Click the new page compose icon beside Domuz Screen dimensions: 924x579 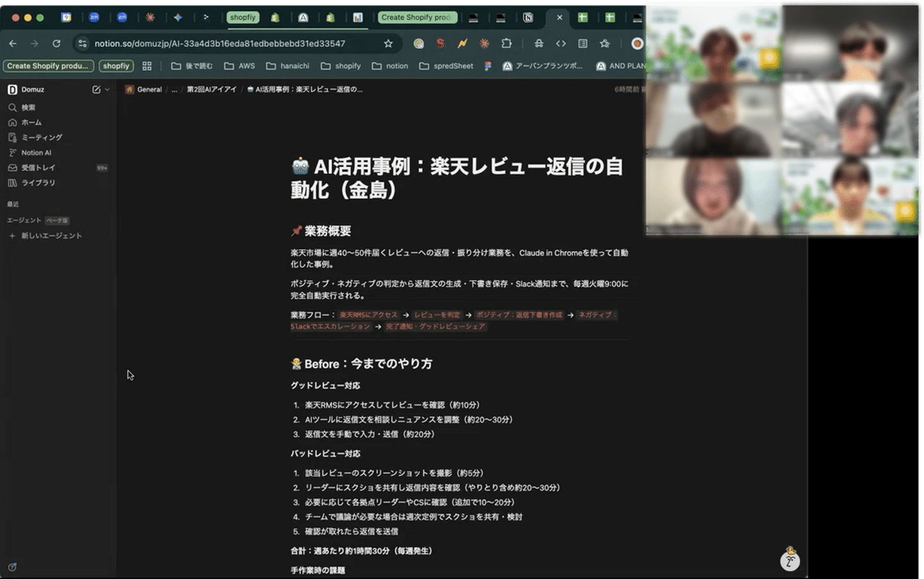click(96, 89)
